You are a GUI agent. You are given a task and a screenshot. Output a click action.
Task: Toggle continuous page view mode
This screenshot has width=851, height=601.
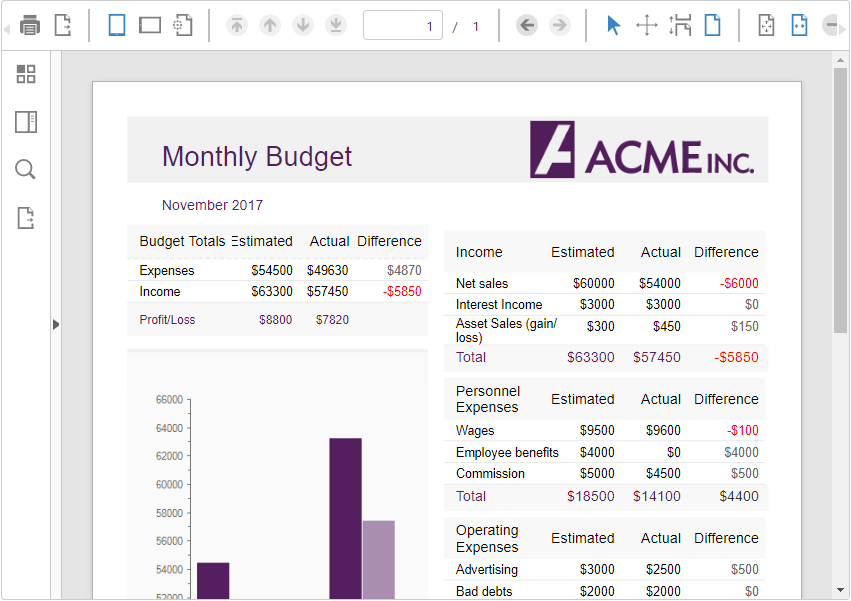click(150, 26)
